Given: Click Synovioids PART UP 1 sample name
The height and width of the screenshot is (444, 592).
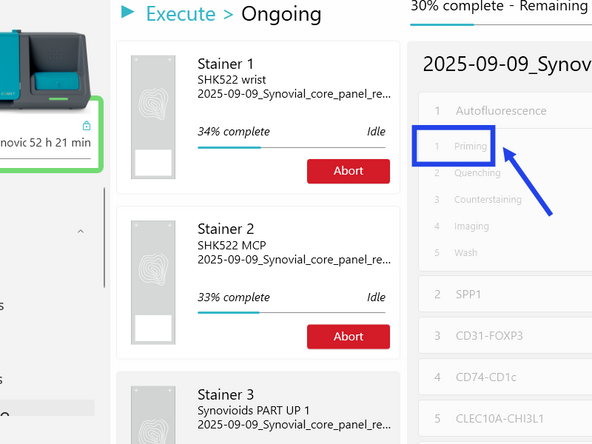Looking at the screenshot, I should [253, 410].
